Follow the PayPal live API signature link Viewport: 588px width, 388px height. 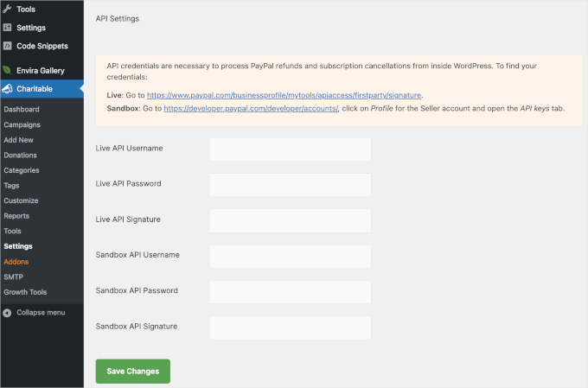(284, 95)
